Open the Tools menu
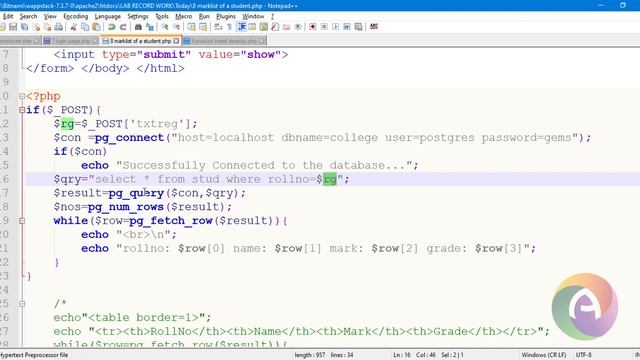Viewport: 640px width, 360px height. tap(162, 16)
